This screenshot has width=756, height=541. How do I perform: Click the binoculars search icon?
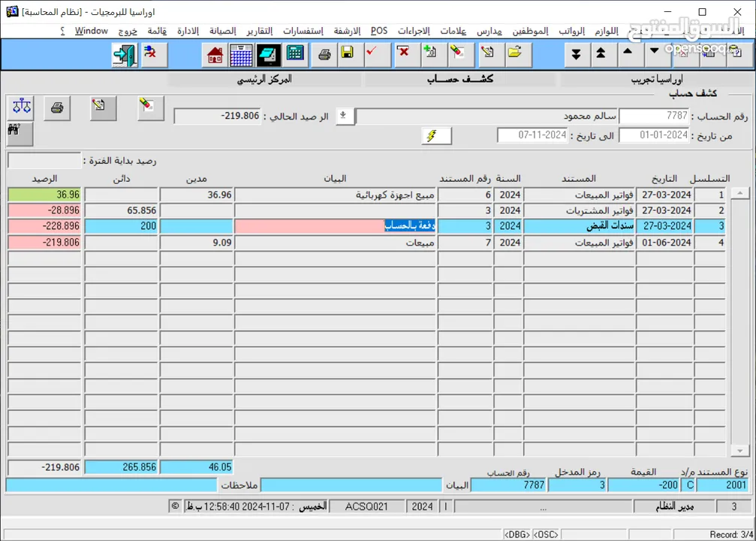click(x=20, y=133)
